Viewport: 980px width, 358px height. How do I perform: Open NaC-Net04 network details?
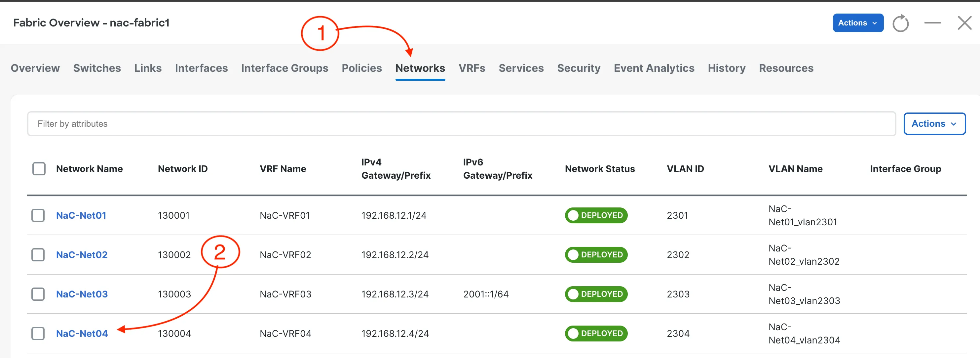(x=81, y=333)
